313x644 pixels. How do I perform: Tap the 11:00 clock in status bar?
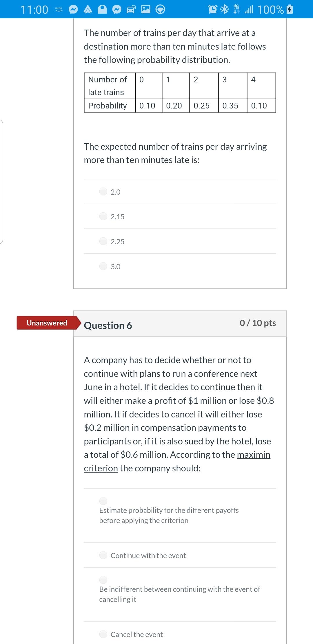(35, 10)
